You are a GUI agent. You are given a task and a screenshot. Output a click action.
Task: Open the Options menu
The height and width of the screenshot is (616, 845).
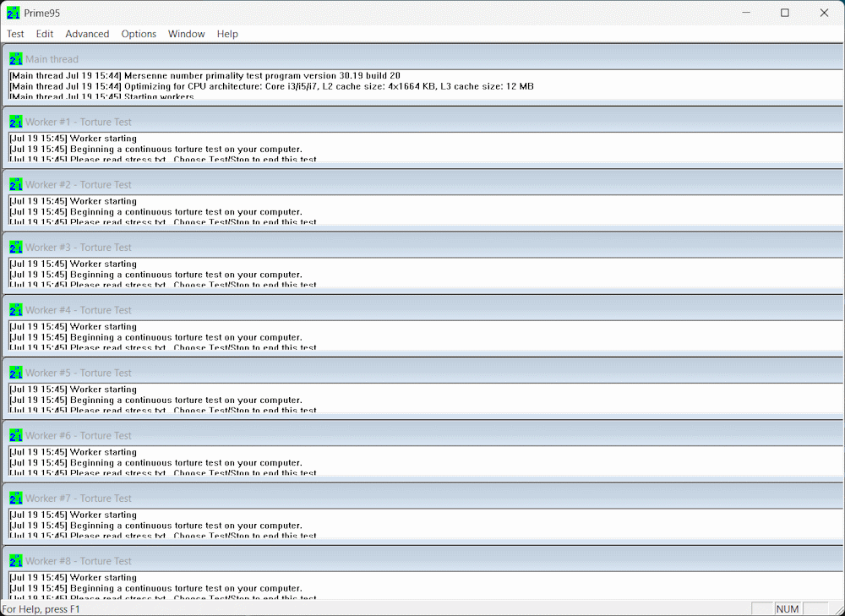pos(139,34)
